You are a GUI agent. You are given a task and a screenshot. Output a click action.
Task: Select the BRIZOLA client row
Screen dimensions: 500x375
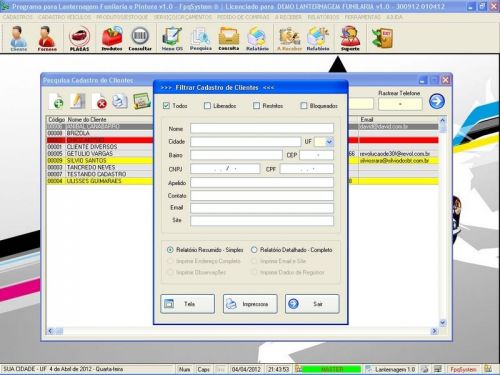pos(100,133)
